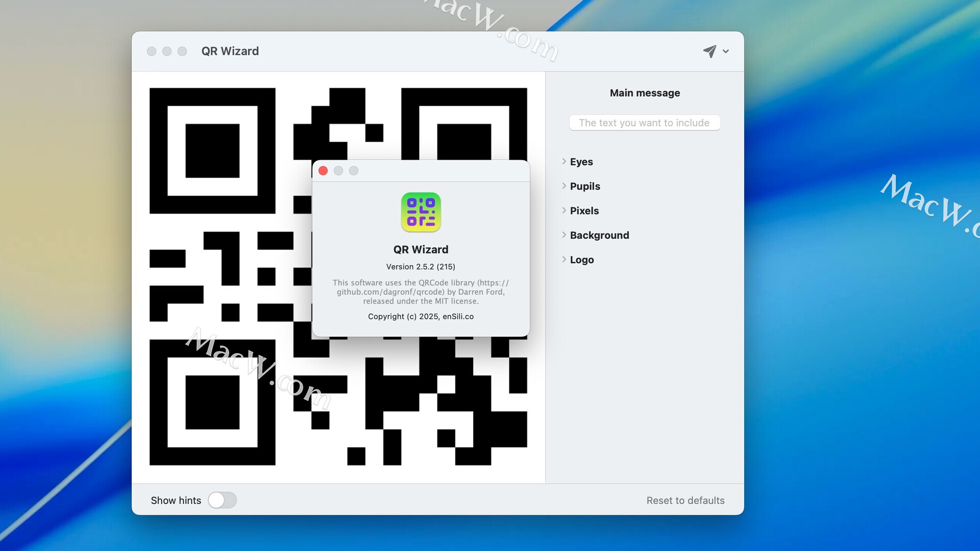Open the dropdown arrow next to share icon
Screen dimensions: 980x551
[x=726, y=52]
